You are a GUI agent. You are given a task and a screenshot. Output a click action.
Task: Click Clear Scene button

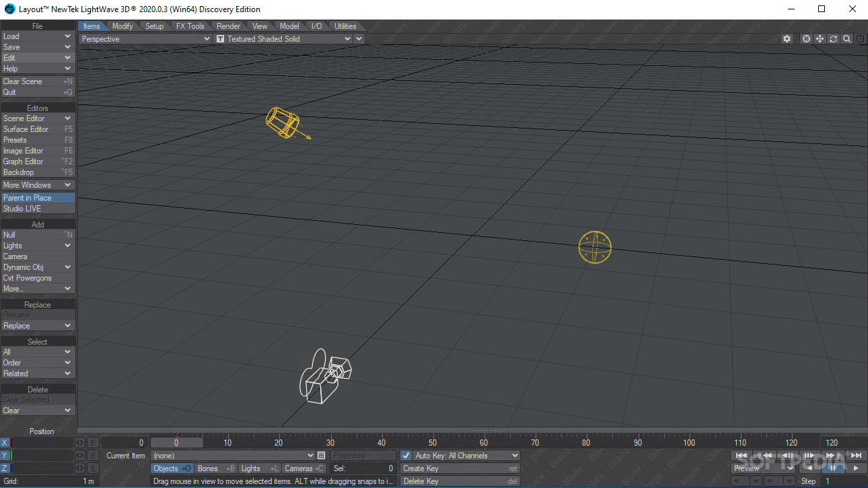pos(38,81)
